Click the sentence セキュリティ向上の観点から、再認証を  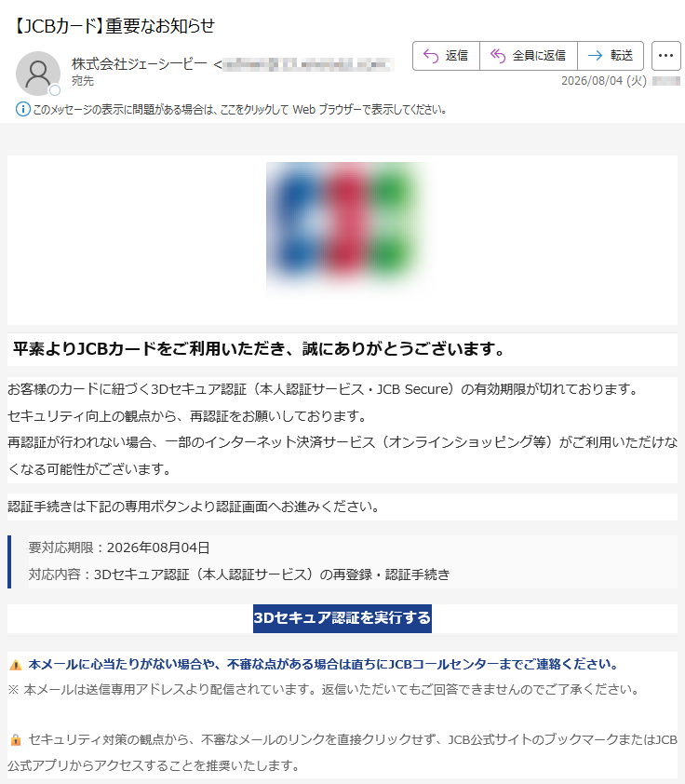188,416
